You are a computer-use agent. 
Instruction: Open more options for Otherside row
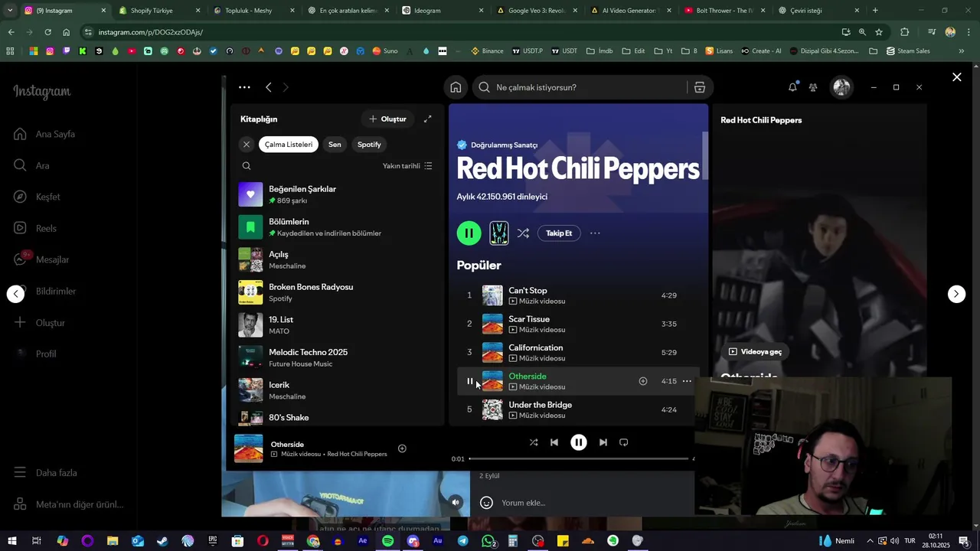tap(687, 381)
